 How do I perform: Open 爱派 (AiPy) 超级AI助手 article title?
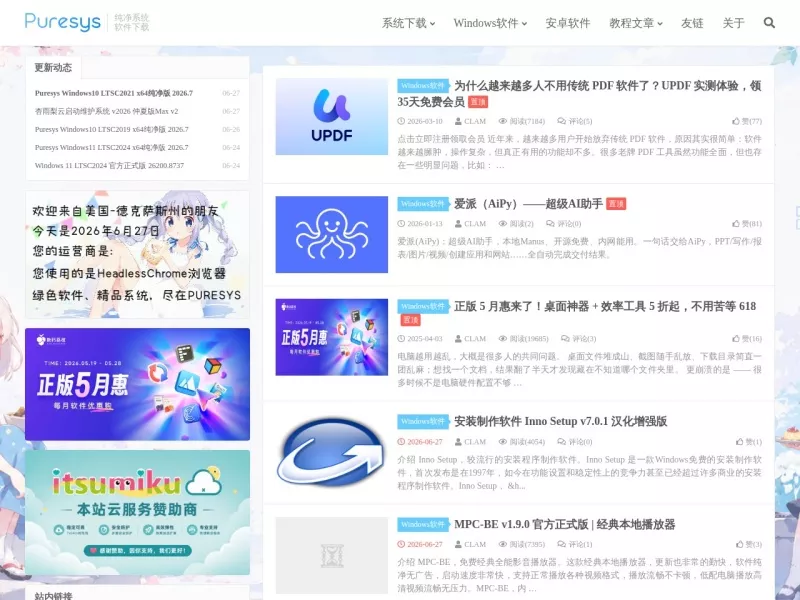[528, 204]
